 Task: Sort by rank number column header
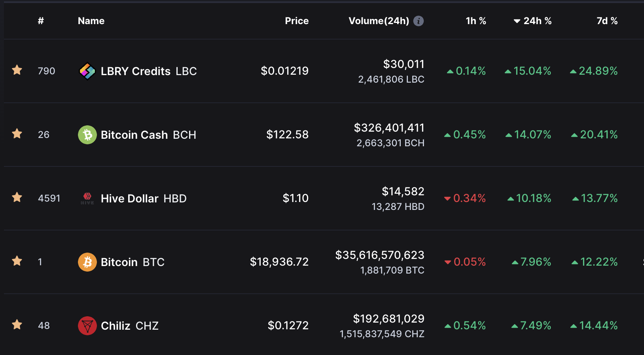41,21
